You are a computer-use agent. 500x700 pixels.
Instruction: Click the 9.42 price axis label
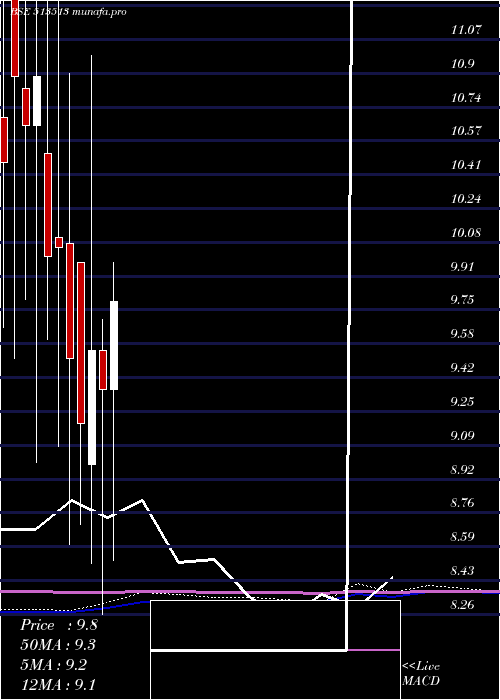pyautogui.click(x=463, y=368)
